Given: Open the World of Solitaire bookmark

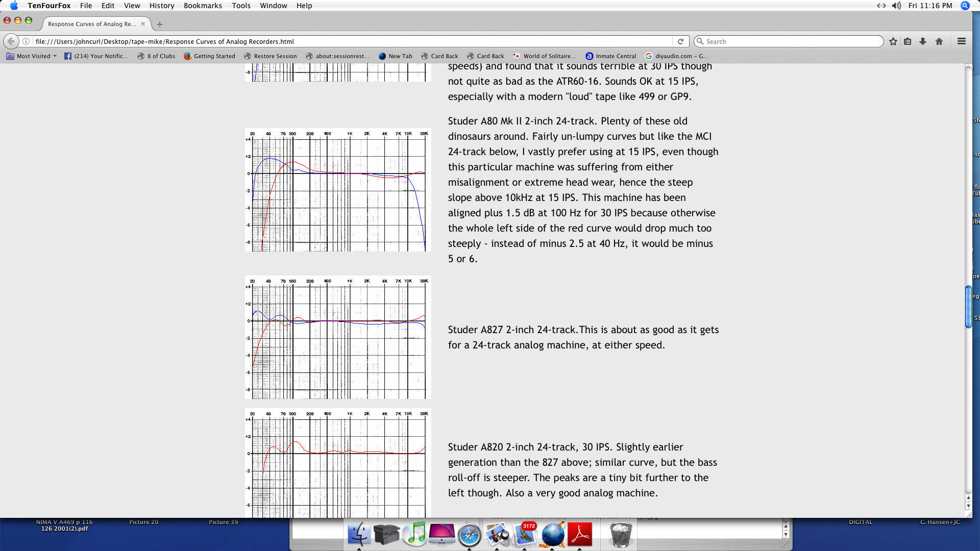Looking at the screenshot, I should pyautogui.click(x=544, y=56).
